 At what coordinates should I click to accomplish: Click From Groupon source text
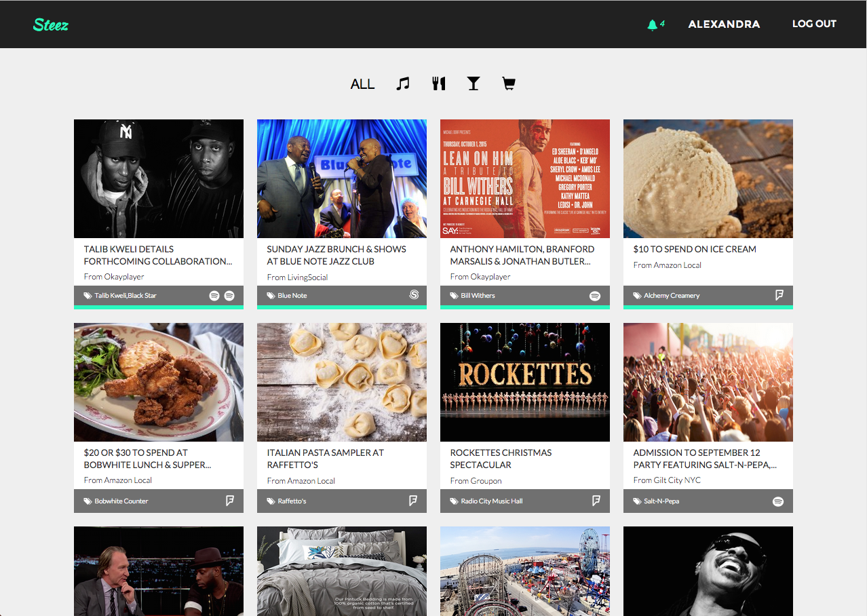[476, 480]
